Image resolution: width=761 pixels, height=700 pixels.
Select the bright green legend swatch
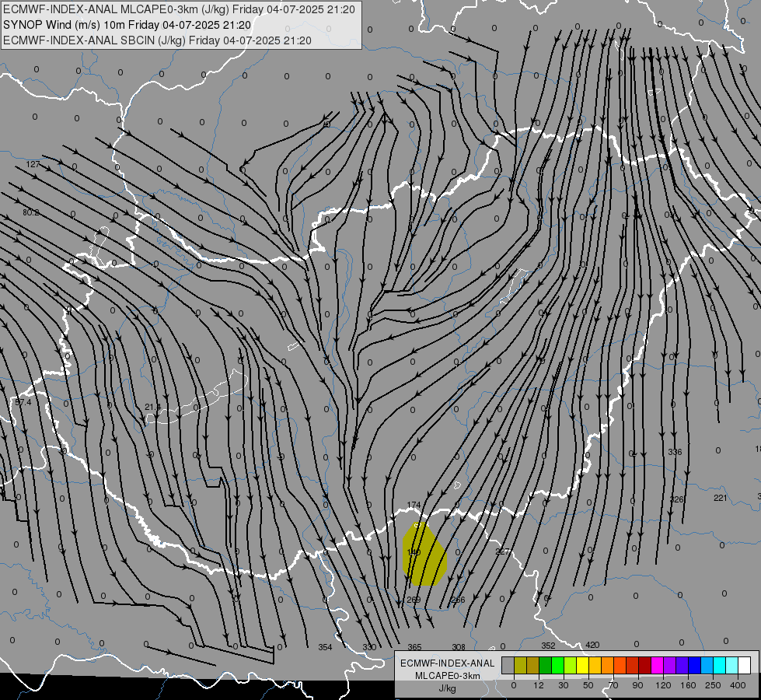point(557,666)
